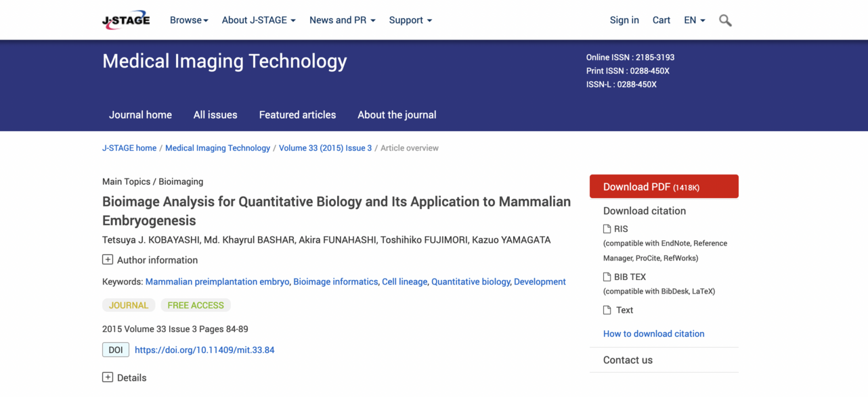Click the Cell lineage keyword link
The image size is (868, 397).
405,281
